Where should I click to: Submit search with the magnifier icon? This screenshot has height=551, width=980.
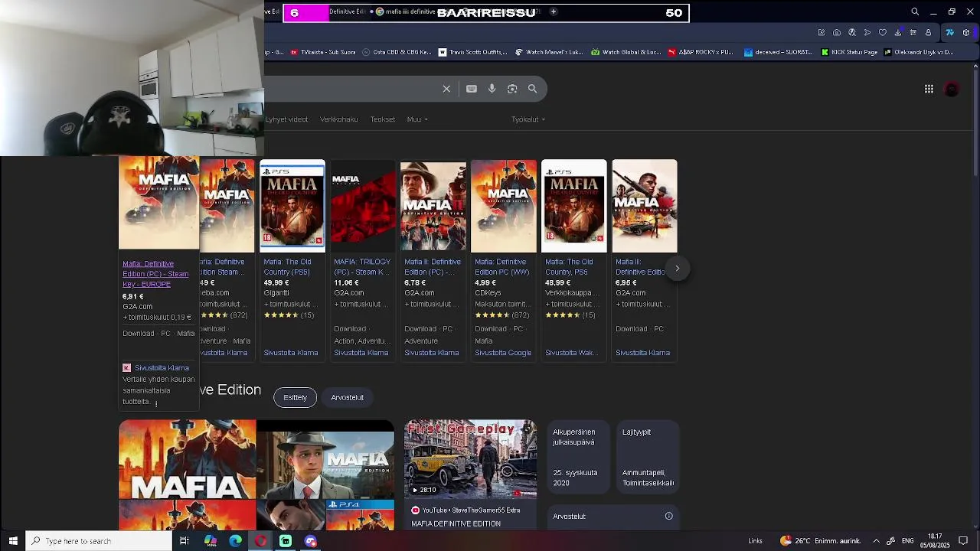click(532, 89)
